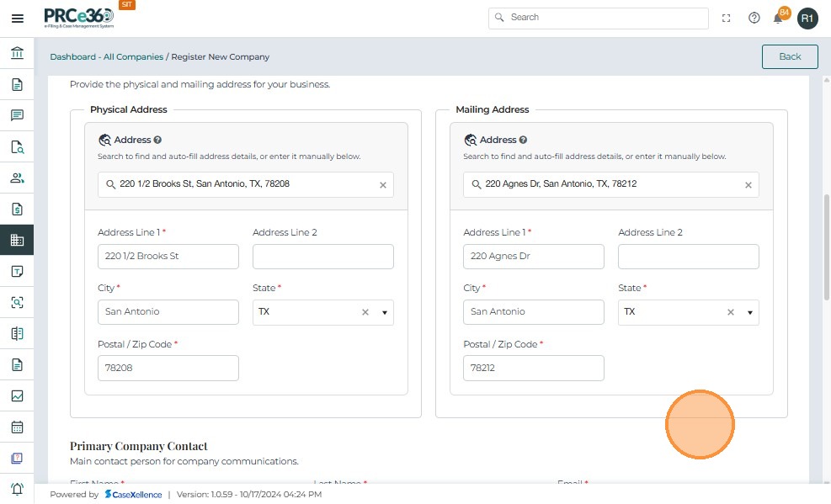This screenshot has width=831, height=504.
Task: Click the Back button
Action: point(789,56)
